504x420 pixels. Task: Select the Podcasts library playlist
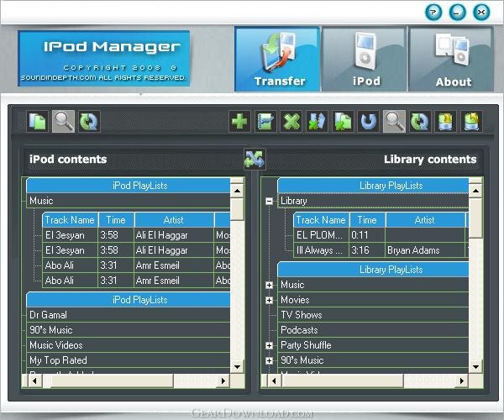pos(373,330)
